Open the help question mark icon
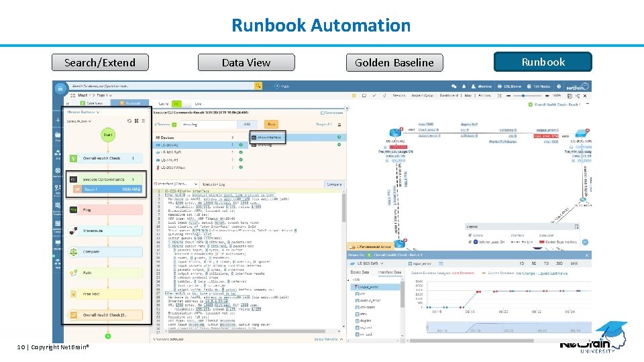Image resolution: width=644 pixels, height=362 pixels. pos(559,86)
